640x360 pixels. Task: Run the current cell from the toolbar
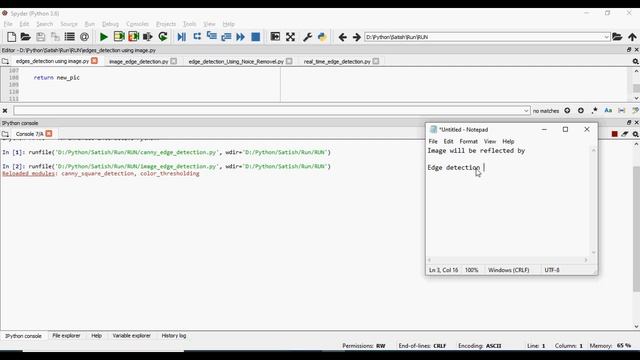click(119, 37)
